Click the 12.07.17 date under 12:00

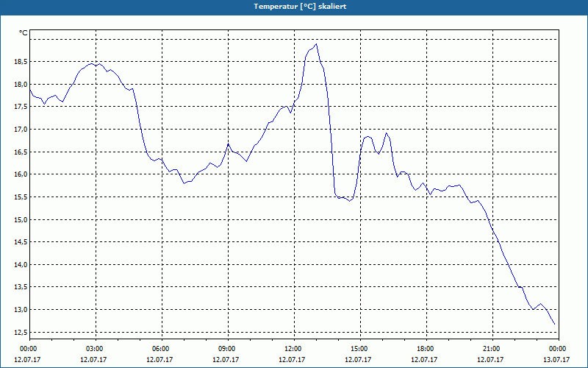[x=292, y=360]
